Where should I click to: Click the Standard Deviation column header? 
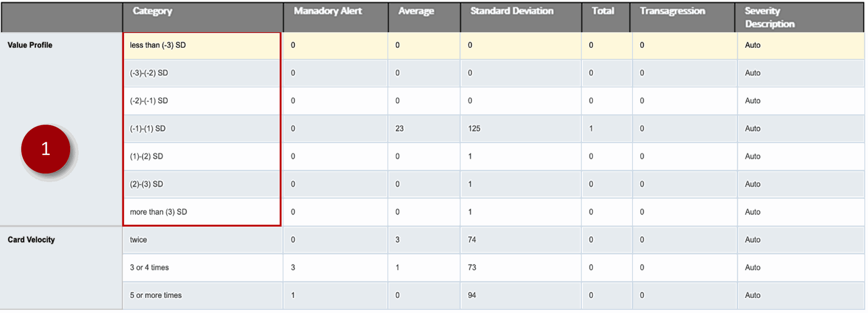[512, 11]
